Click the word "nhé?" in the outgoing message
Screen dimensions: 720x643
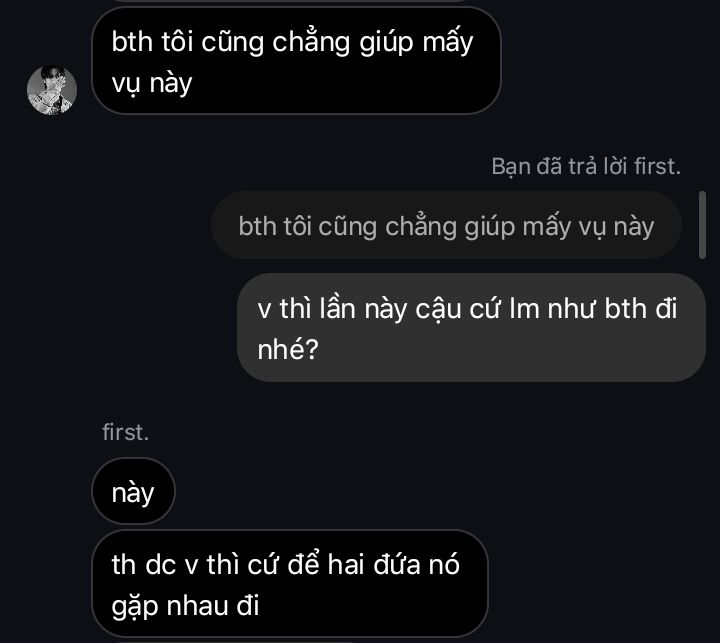[x=288, y=350]
